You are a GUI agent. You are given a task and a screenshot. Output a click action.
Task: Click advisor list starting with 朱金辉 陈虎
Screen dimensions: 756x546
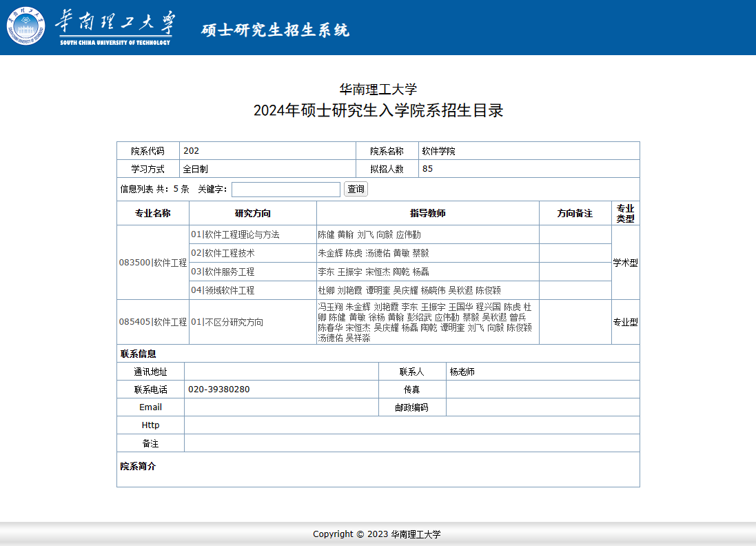pyautogui.click(x=374, y=253)
